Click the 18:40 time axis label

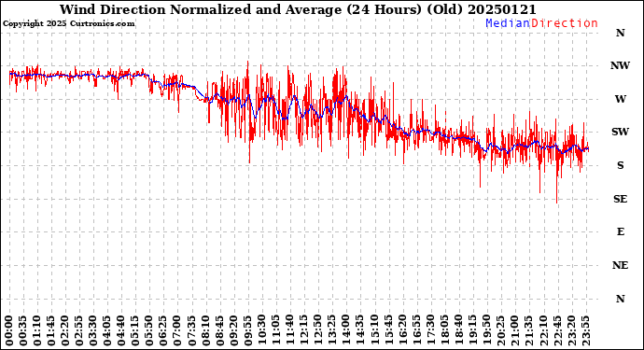458,330
